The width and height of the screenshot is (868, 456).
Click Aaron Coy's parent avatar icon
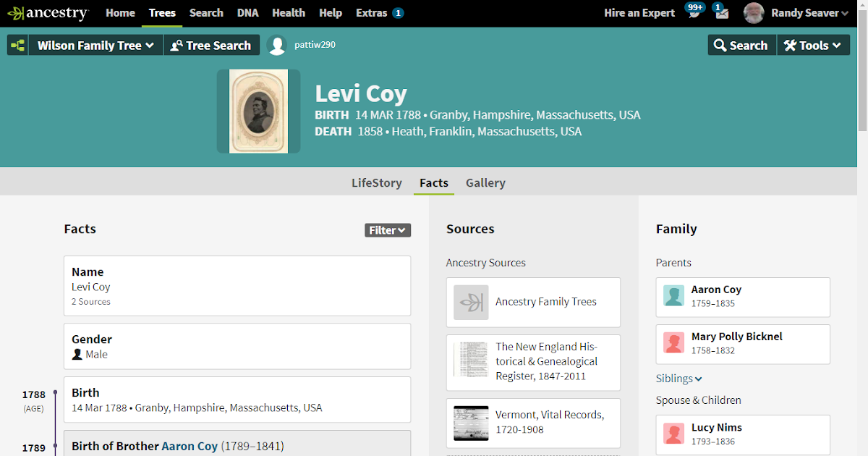pos(673,296)
